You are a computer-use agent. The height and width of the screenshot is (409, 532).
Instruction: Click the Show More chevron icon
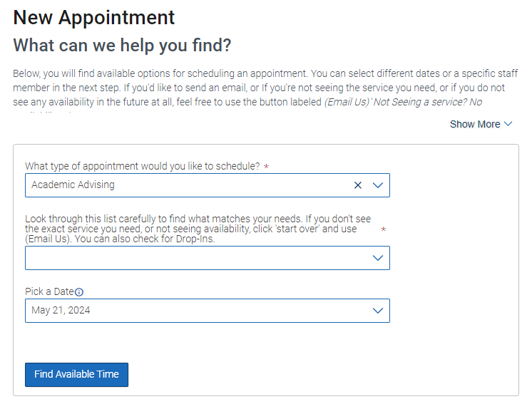pos(508,124)
